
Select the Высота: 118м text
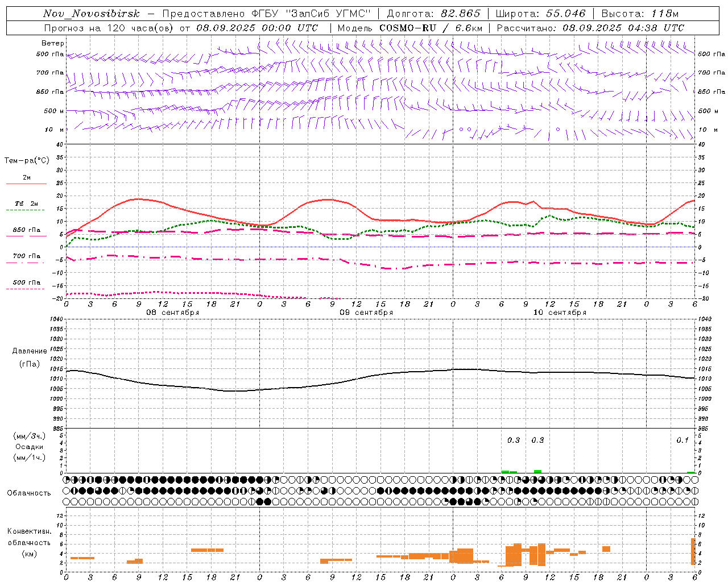tap(640, 14)
